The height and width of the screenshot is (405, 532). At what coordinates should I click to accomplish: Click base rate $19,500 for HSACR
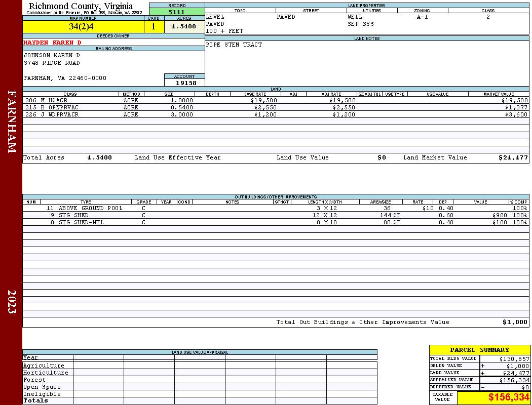tap(264, 100)
